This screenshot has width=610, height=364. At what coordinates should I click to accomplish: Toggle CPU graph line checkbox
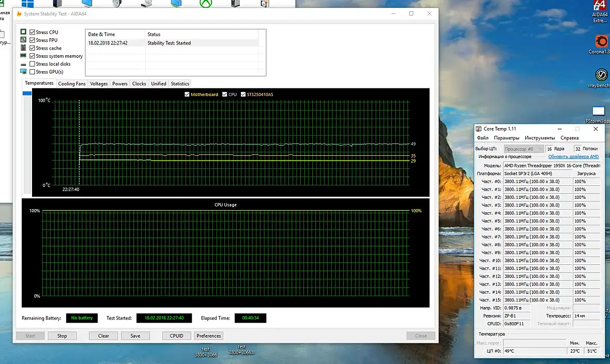click(224, 94)
